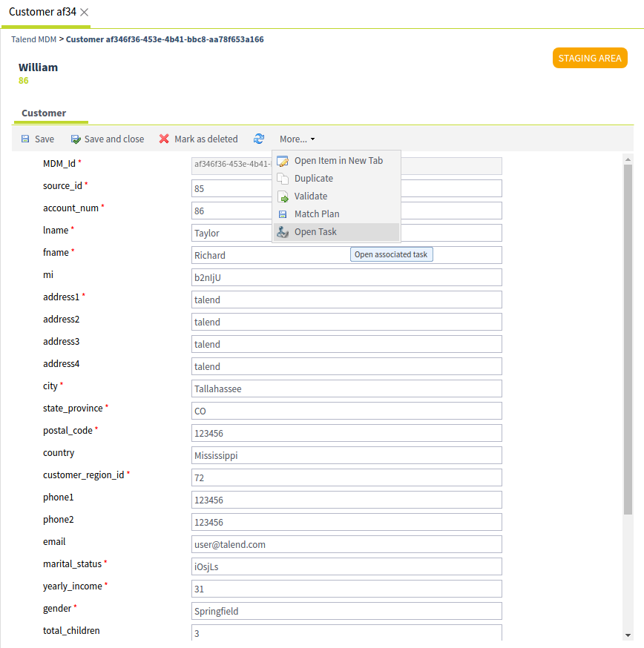This screenshot has width=644, height=648.
Task: Click the scrollbar up arrow
Action: (628, 159)
